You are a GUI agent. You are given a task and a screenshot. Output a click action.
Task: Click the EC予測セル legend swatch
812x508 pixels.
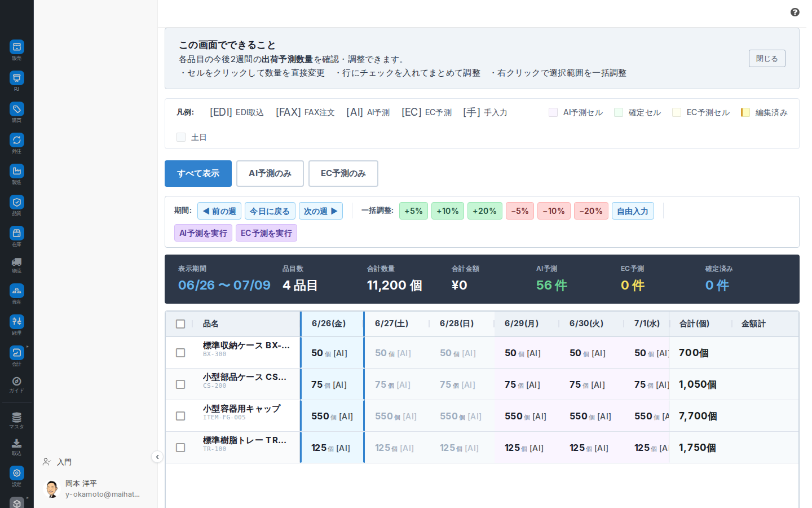(x=677, y=112)
